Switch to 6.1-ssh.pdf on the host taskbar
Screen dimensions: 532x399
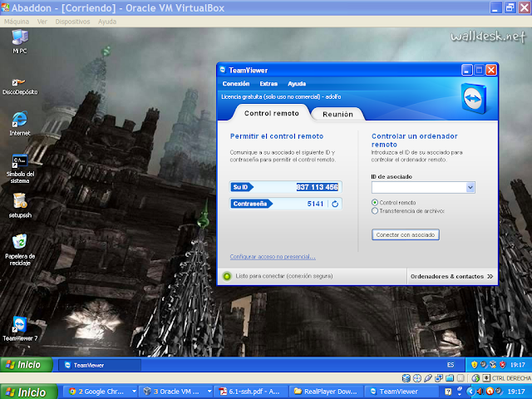coord(251,392)
